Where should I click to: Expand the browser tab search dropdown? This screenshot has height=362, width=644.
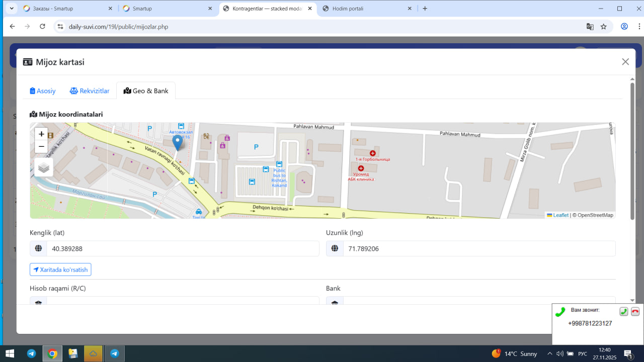click(x=12, y=9)
